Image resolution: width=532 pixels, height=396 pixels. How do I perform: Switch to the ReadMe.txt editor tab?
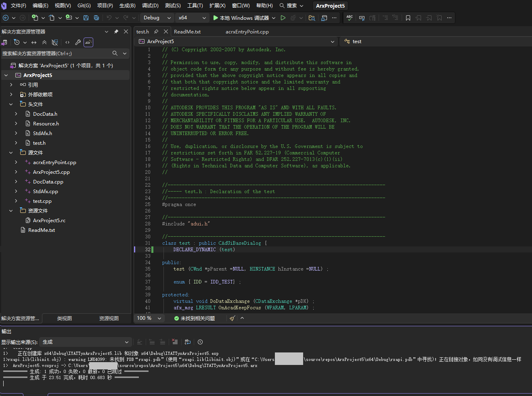pyautogui.click(x=187, y=32)
